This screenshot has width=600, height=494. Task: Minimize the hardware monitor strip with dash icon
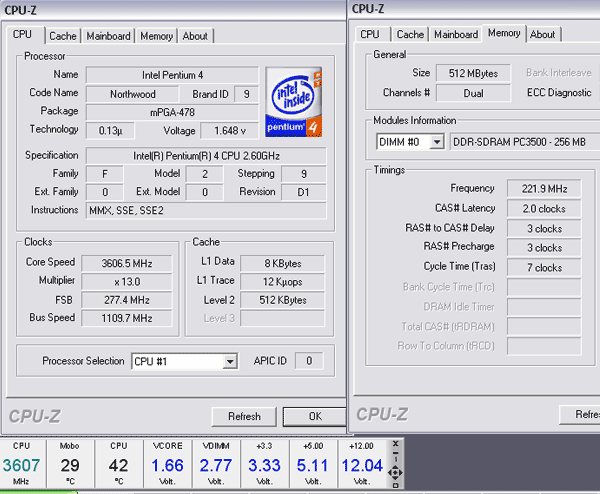coord(396,453)
